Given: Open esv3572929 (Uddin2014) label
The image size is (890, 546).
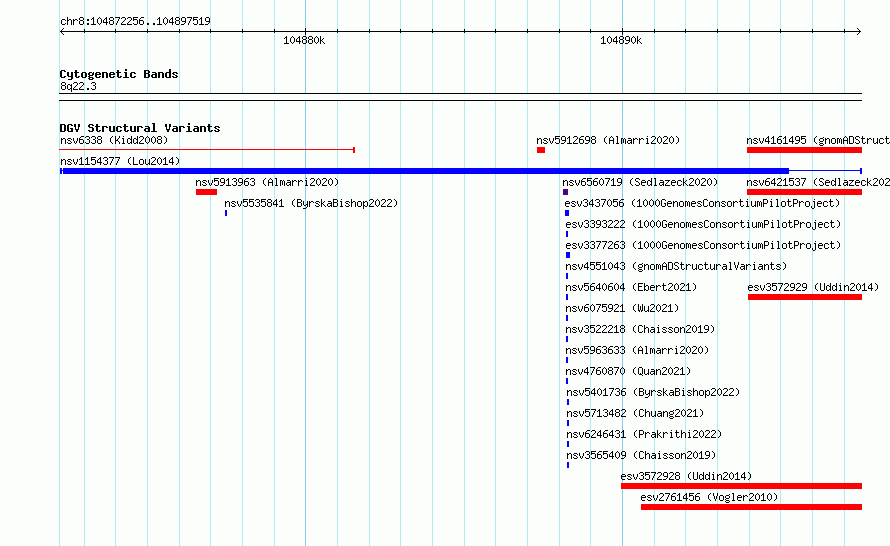Looking at the screenshot, I should click(x=813, y=287).
